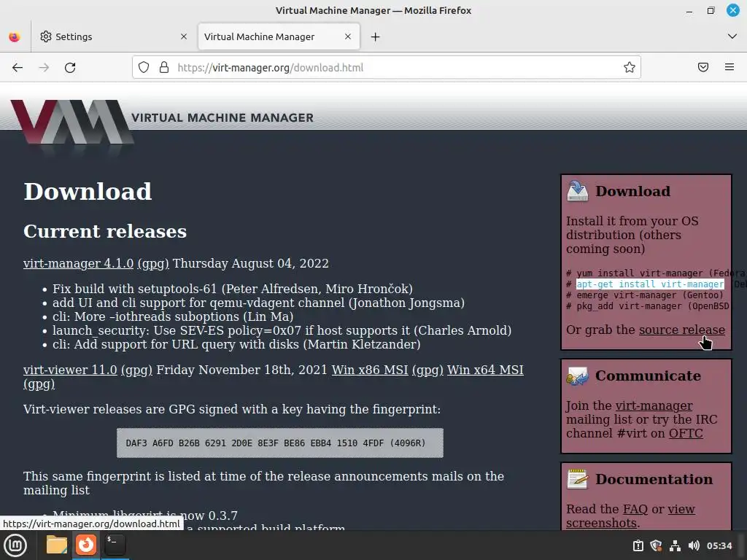Open the Firefox View pinned icon
This screenshot has height=560, width=747.
[15, 36]
